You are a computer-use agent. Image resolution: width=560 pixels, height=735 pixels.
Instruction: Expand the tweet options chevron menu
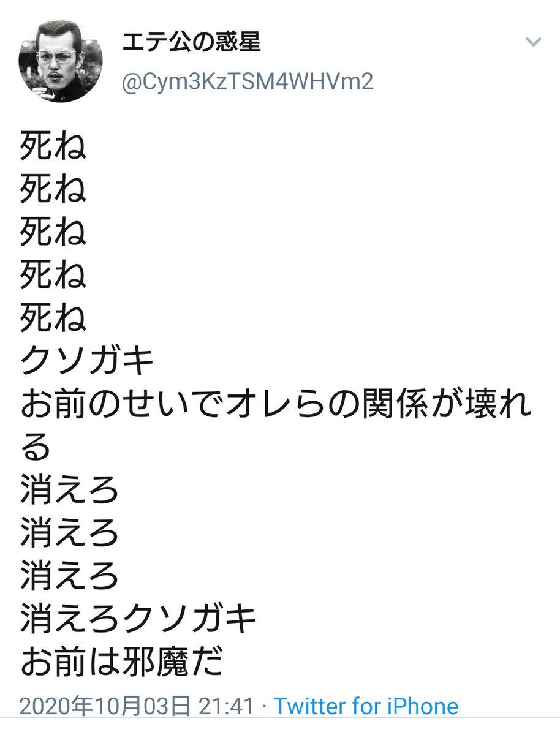pyautogui.click(x=534, y=42)
